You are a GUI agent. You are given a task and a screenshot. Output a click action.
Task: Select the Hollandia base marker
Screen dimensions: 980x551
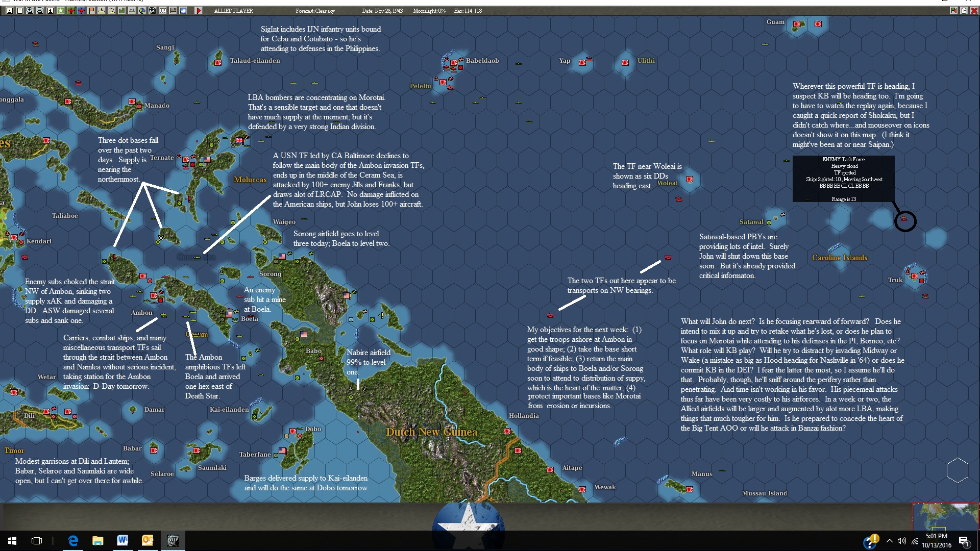pyautogui.click(x=507, y=431)
